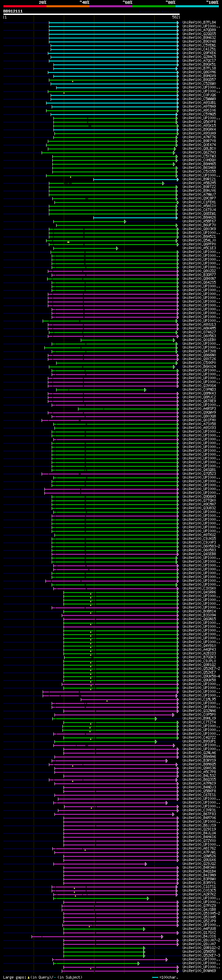Select hit label UniRef100_A5C1E3

click(x=199, y=248)
